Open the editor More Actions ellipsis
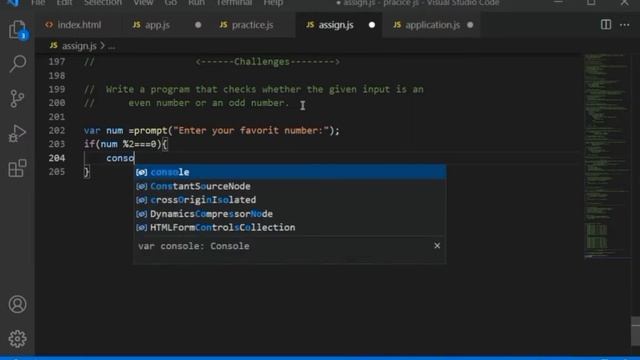The image size is (640, 360). tap(624, 25)
